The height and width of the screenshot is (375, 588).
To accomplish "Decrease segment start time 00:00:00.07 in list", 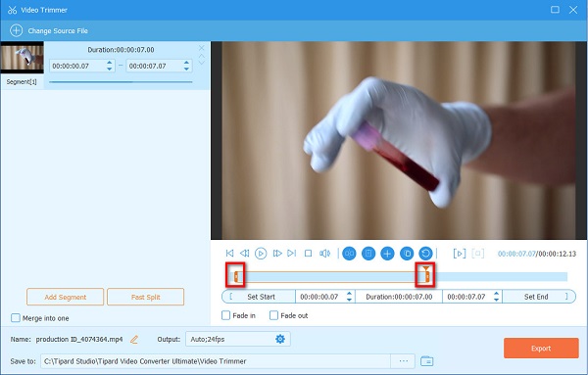I will [x=109, y=69].
